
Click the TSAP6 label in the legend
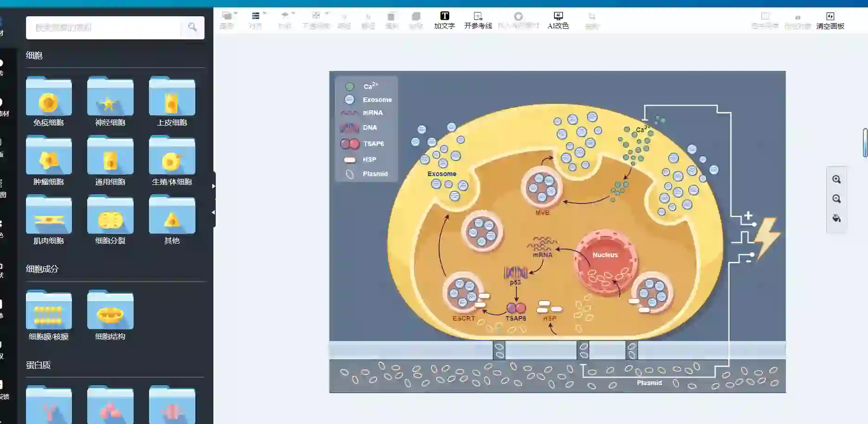373,144
